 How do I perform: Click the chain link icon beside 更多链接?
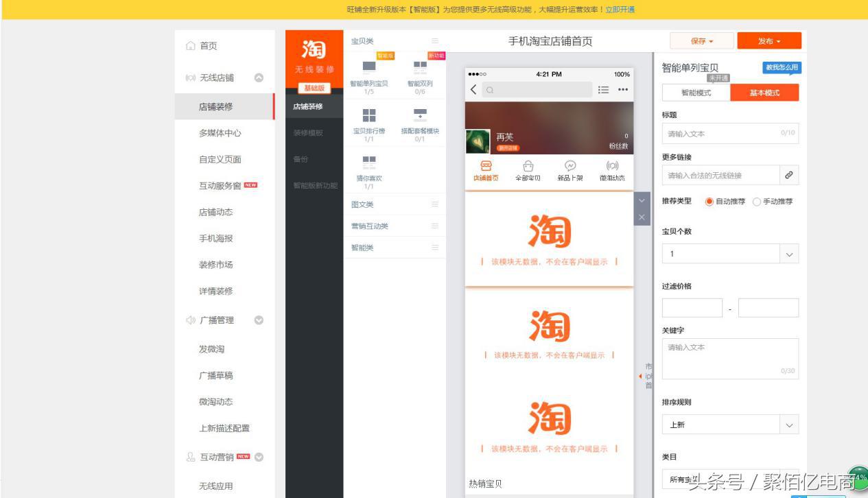(x=790, y=175)
